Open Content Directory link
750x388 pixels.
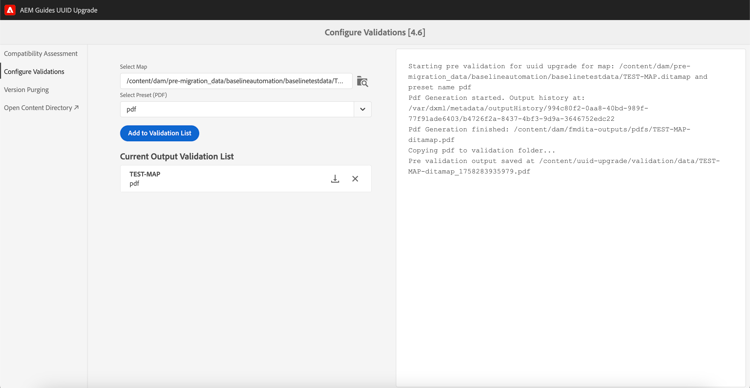pos(42,108)
